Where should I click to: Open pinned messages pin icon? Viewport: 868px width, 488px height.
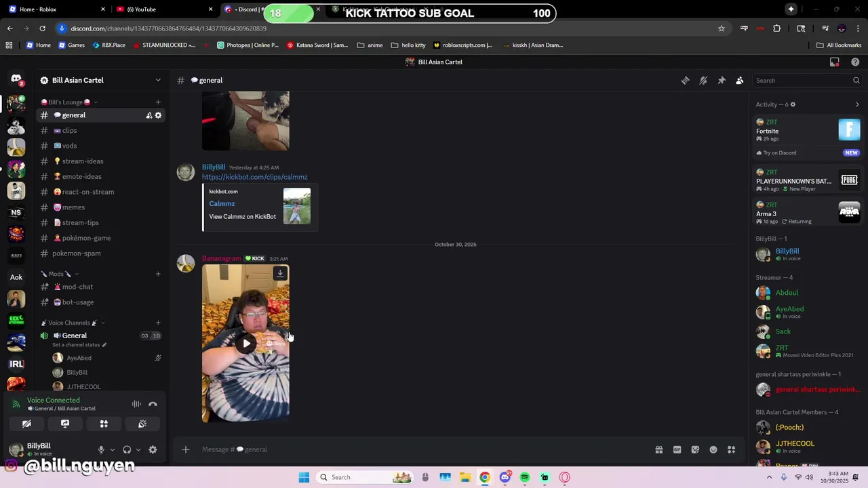pos(722,80)
